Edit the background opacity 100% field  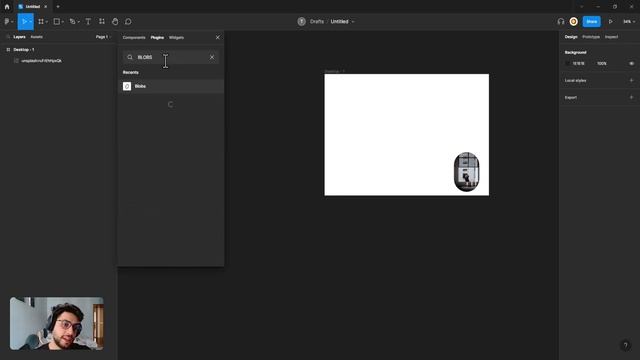coord(602,64)
